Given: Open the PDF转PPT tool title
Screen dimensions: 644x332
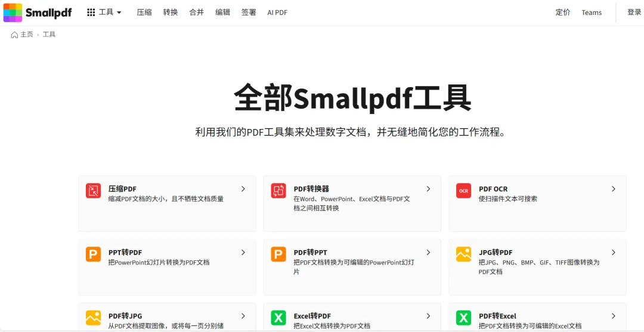Looking at the screenshot, I should click(x=311, y=252).
